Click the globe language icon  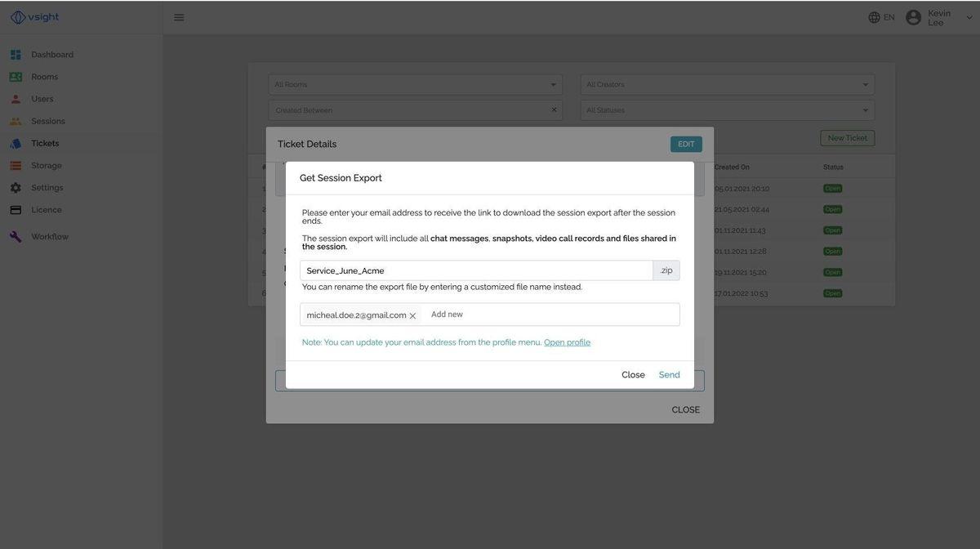point(875,17)
